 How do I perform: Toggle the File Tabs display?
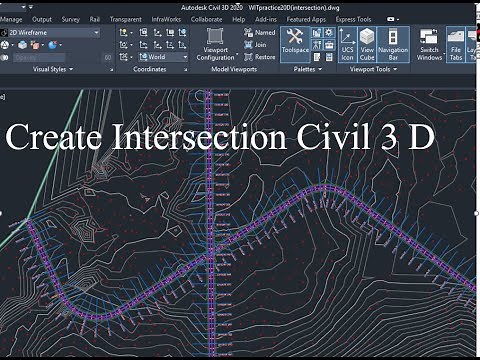tap(456, 44)
